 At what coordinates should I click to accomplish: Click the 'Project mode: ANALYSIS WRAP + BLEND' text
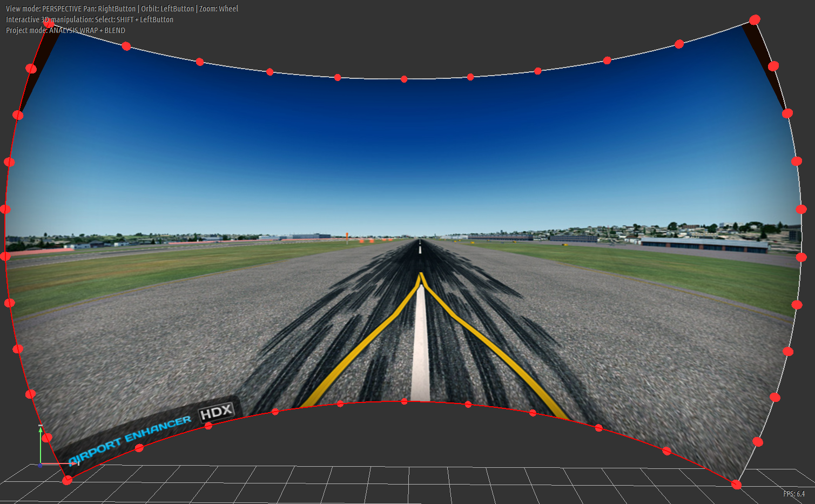click(x=65, y=30)
